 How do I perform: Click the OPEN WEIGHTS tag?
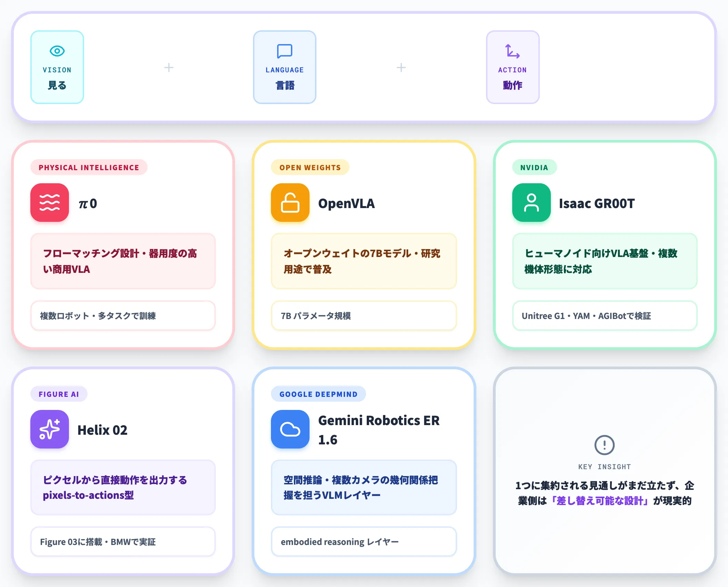click(x=310, y=167)
